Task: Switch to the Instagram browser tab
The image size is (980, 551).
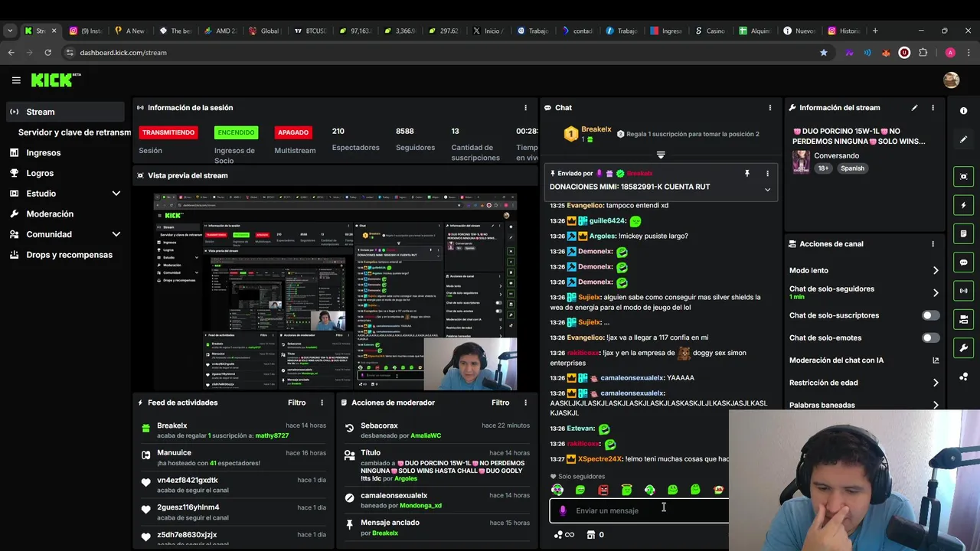Action: pos(84,31)
